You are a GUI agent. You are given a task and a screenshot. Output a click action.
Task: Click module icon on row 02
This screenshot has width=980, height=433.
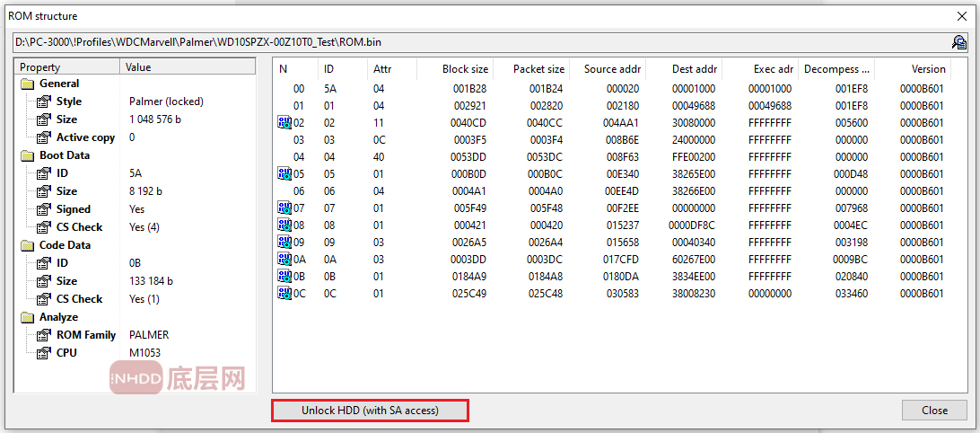point(284,123)
